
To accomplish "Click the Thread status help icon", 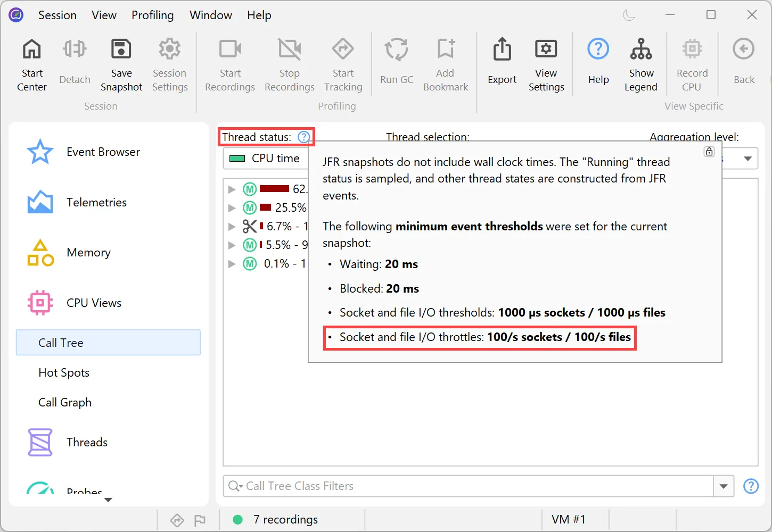I will point(303,137).
